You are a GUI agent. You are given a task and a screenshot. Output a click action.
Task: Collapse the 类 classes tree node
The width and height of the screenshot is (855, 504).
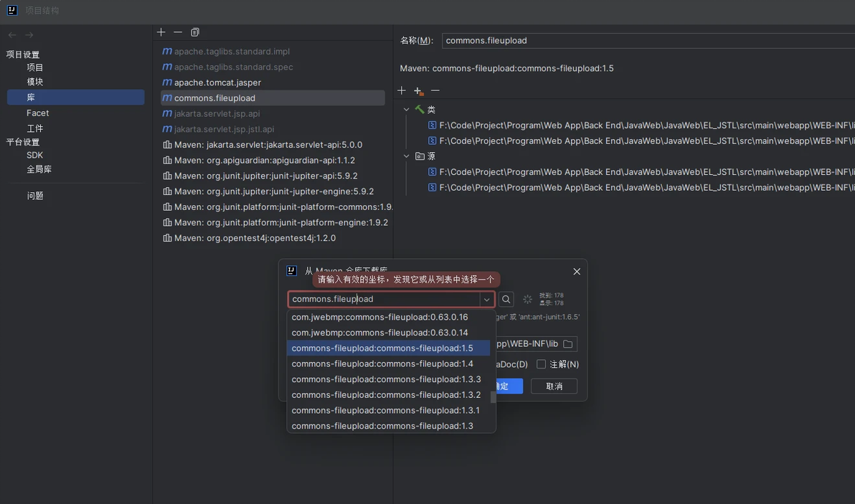coord(406,110)
